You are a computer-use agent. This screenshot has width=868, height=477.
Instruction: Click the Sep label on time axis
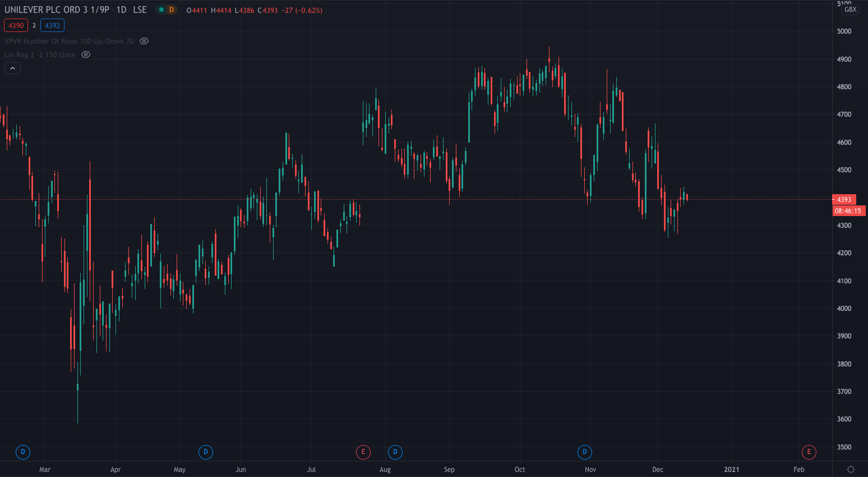449,470
